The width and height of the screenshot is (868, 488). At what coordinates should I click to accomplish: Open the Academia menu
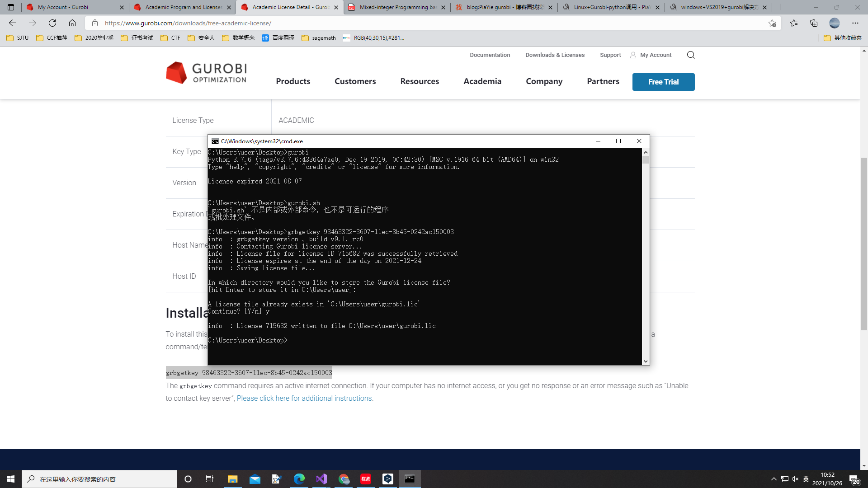pyautogui.click(x=482, y=81)
